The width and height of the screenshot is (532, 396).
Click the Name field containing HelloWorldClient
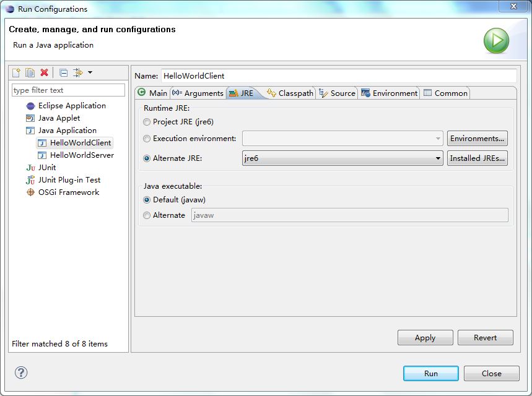pyautogui.click(x=338, y=75)
